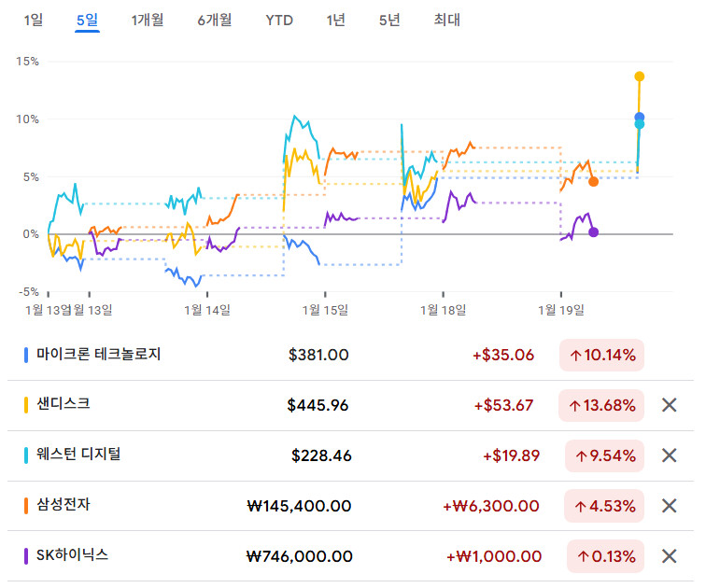Click the 13.68% change badge for 샌디스크
Viewport: 720px width, 588px height.
604,405
